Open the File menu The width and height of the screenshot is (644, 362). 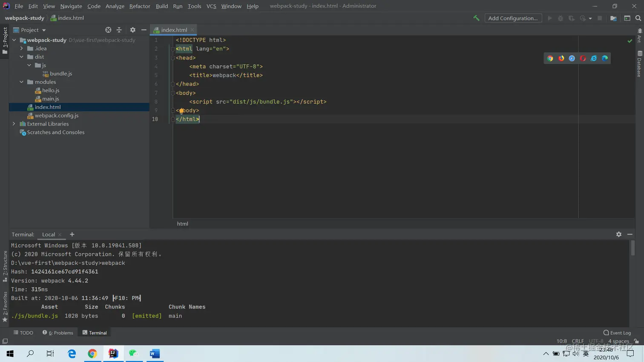click(x=19, y=6)
